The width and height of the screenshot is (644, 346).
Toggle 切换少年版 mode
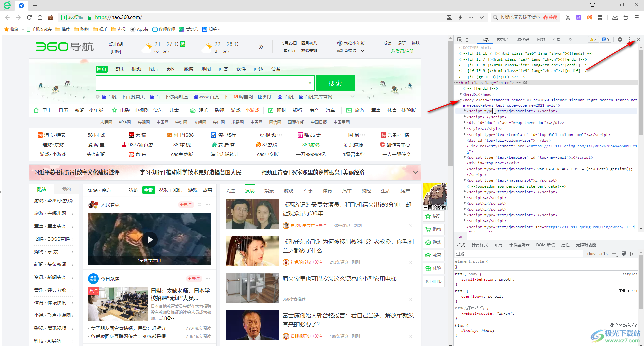(351, 43)
